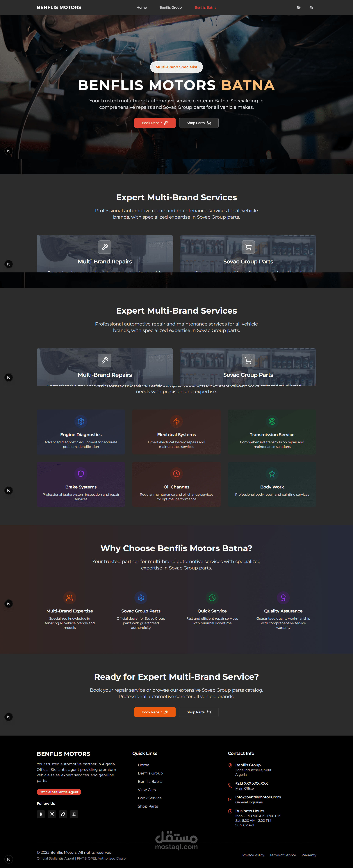Toggle dark mode with the moon icon
The image size is (353, 868).
click(311, 7)
